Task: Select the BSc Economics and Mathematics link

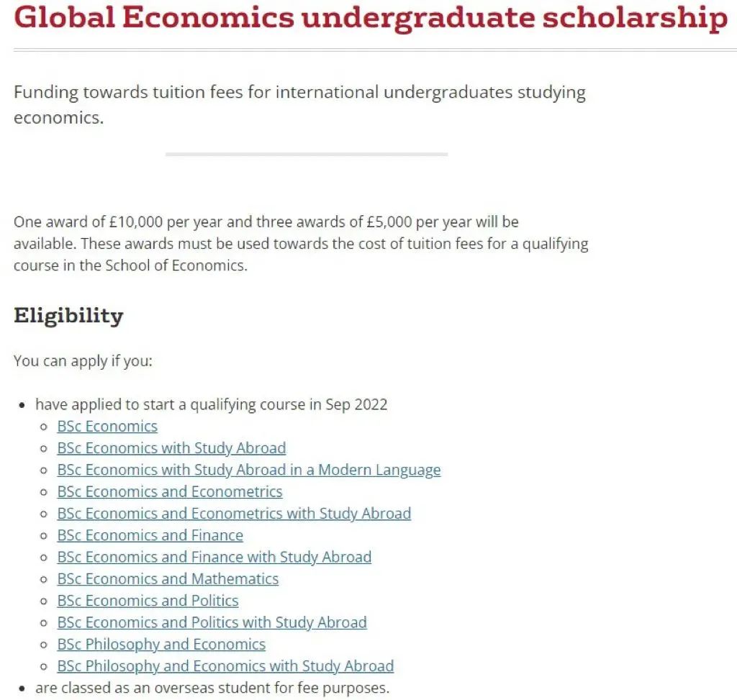Action: (x=168, y=579)
